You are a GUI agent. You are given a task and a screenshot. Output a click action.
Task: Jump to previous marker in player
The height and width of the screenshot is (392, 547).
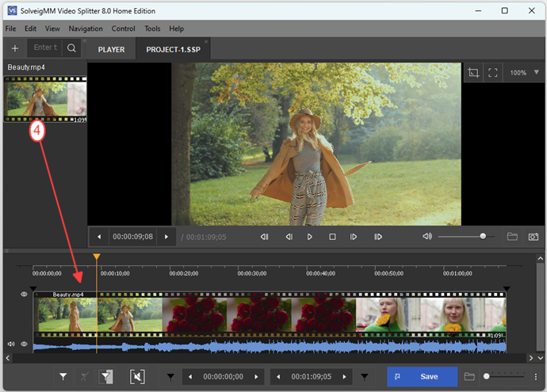[x=265, y=237]
